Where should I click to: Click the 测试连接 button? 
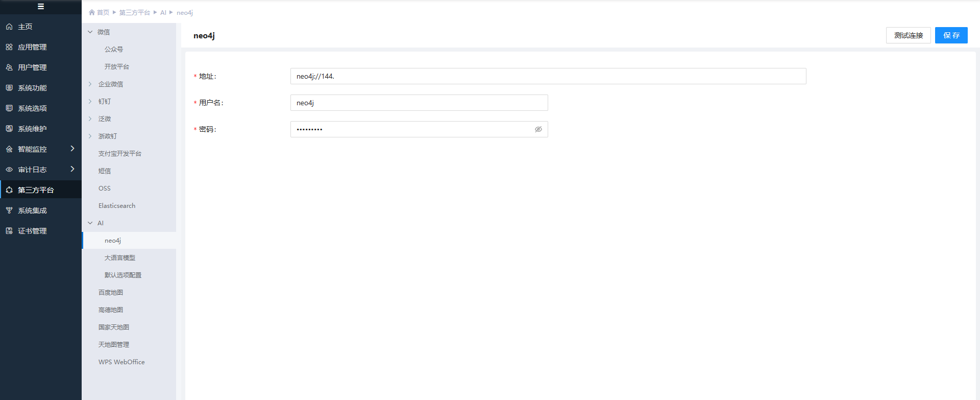(x=908, y=35)
